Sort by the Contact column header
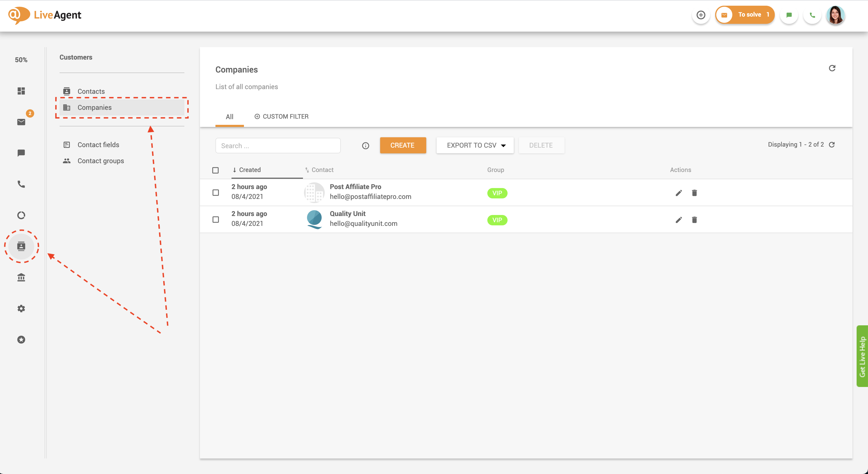 point(322,170)
